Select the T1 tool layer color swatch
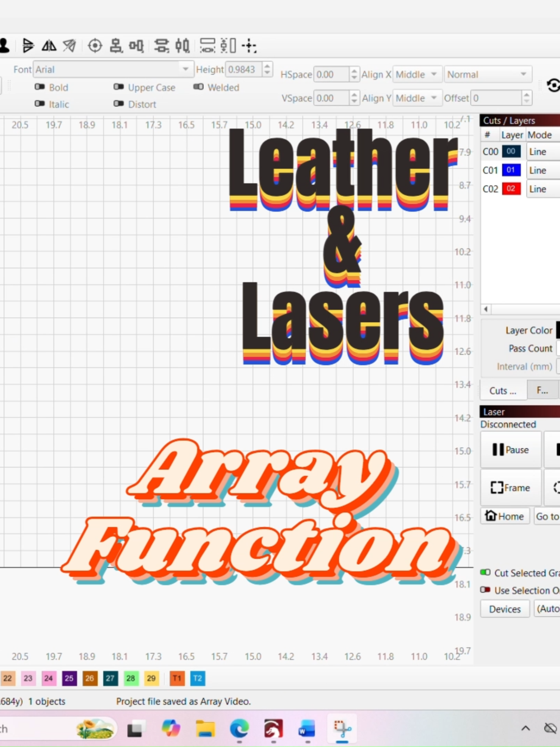This screenshot has height=747, width=560. (x=177, y=678)
